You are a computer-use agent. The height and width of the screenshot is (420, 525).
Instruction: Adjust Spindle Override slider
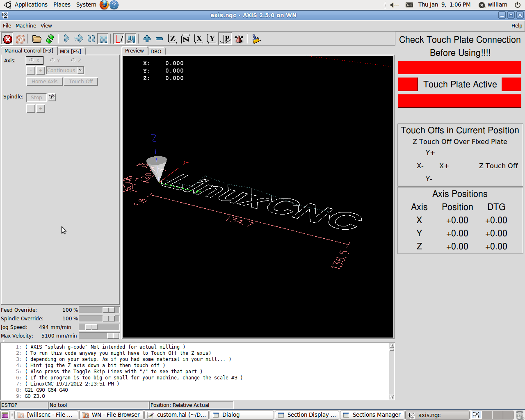tap(99, 319)
